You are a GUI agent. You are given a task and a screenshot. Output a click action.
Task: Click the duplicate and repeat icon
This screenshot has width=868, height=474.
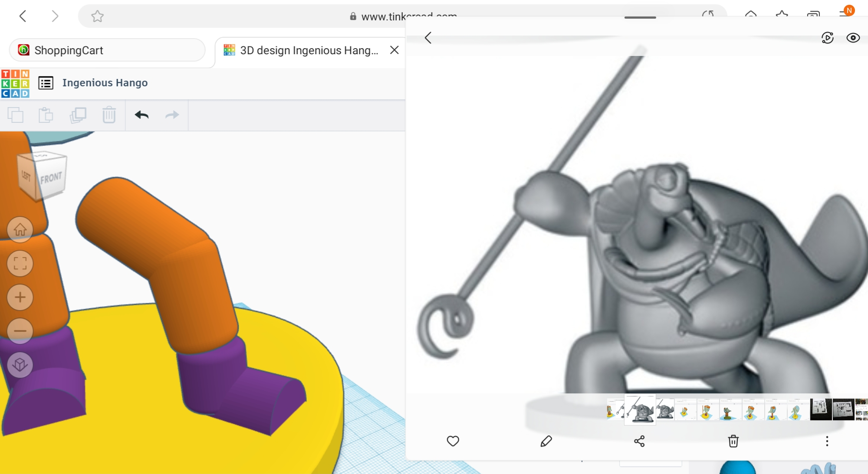78,115
